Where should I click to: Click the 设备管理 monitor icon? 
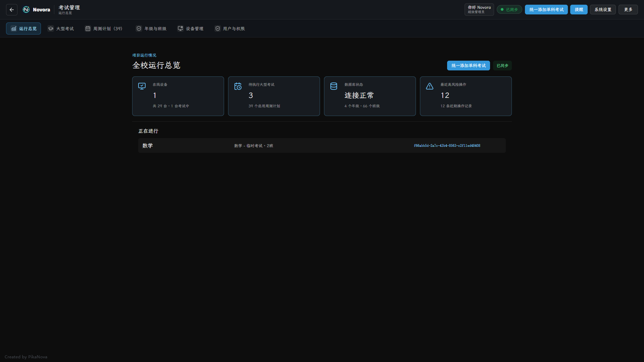point(180,28)
